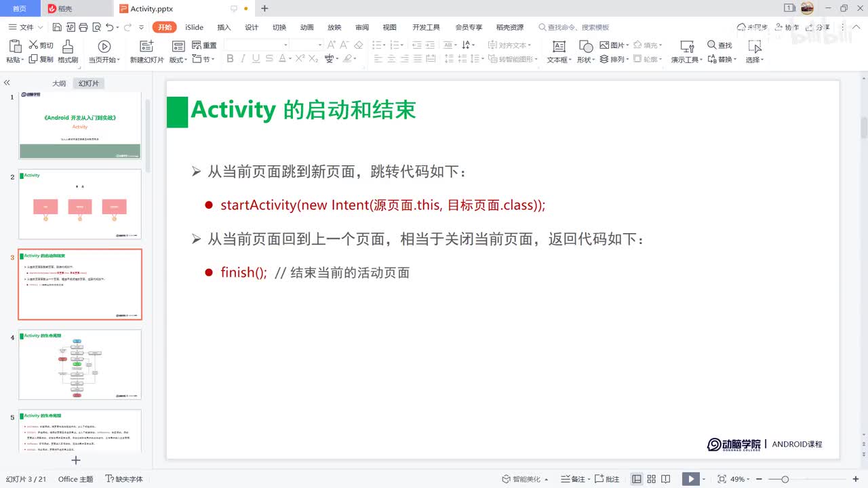Open the iSlide ribbon tab

195,27
